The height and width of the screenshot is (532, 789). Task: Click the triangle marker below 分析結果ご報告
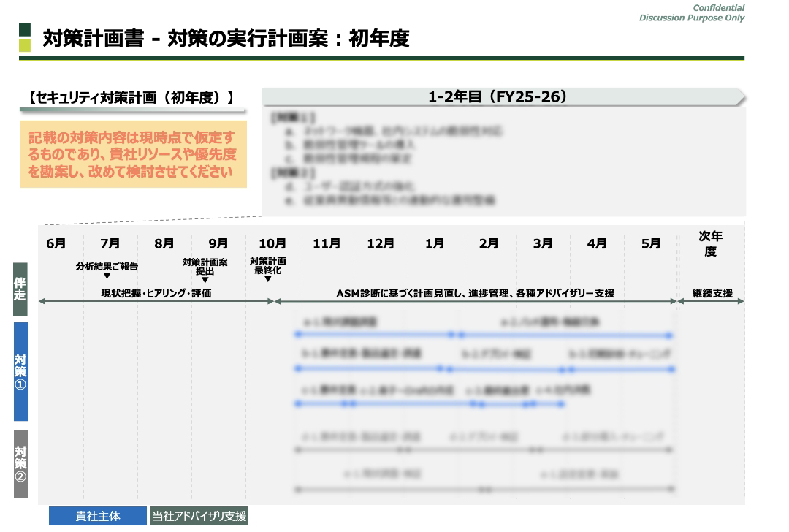tap(107, 275)
